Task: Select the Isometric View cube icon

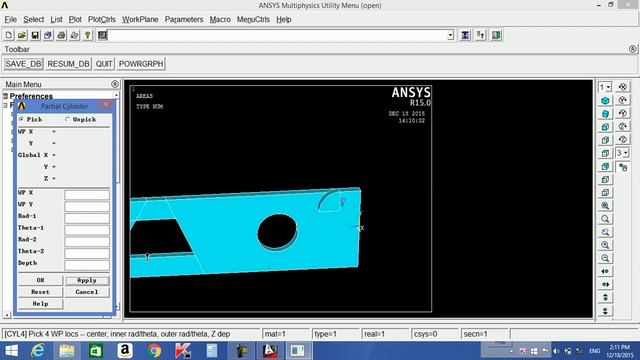Action: coord(605,100)
